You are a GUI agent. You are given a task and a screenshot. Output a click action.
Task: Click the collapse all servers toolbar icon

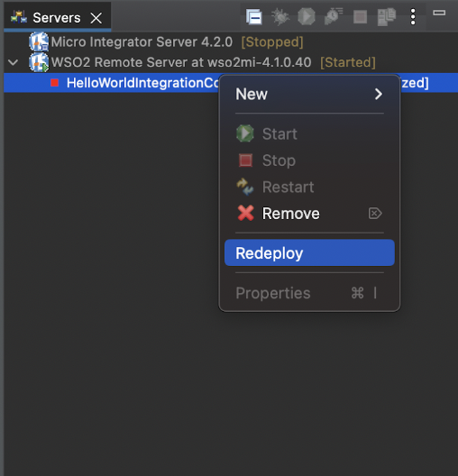click(x=253, y=17)
